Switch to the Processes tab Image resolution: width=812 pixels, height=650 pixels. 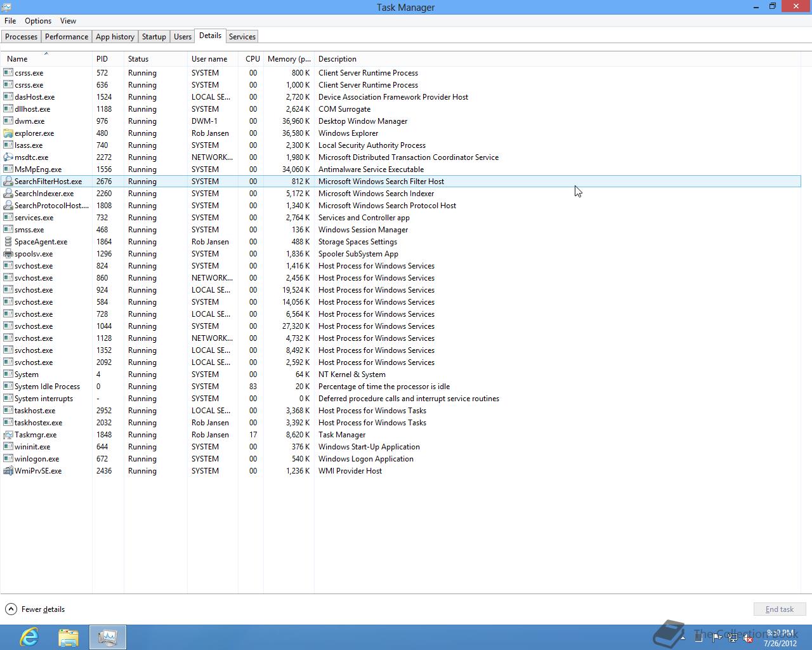pos(22,37)
